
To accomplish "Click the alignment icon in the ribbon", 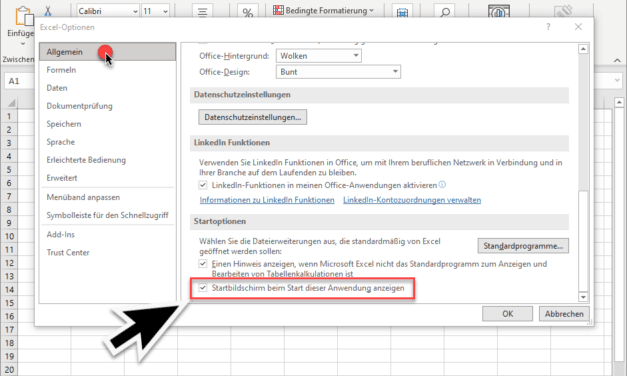I will click(202, 11).
